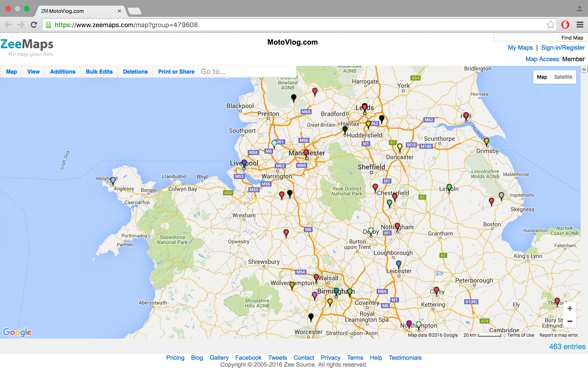Open the Contact footer link
Image resolution: width=588 pixels, height=368 pixels.
pos(304,357)
